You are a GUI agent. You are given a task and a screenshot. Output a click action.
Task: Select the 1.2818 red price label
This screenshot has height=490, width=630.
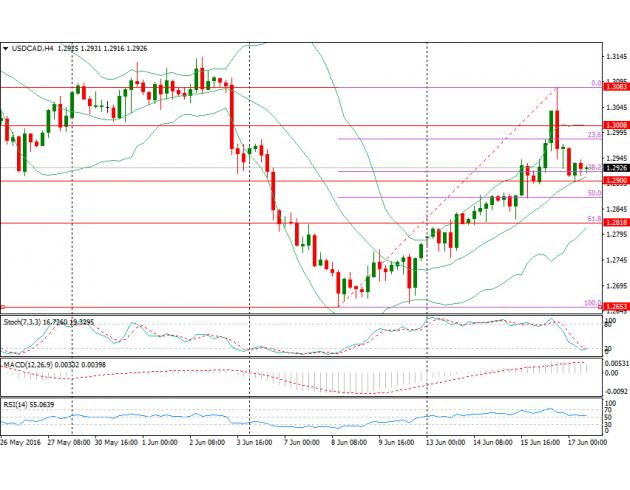click(x=616, y=223)
